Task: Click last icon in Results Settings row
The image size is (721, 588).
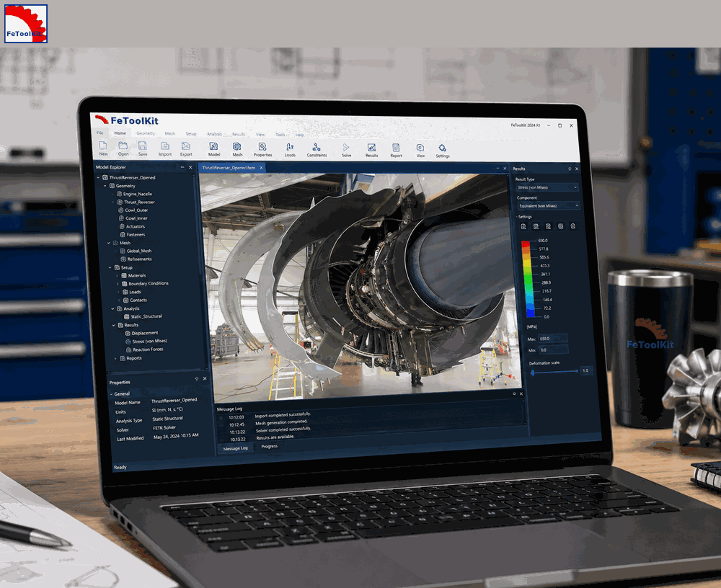Action: (x=573, y=226)
